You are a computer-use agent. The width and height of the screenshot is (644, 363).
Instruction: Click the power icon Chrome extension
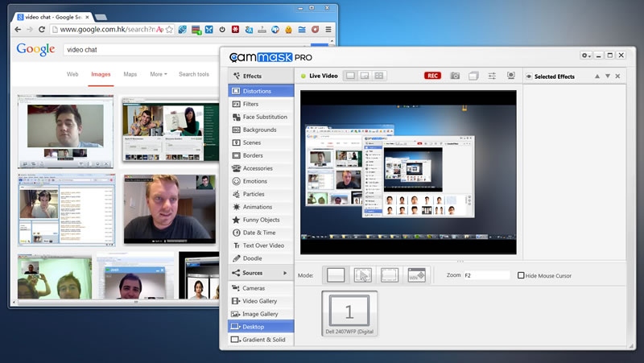click(222, 30)
